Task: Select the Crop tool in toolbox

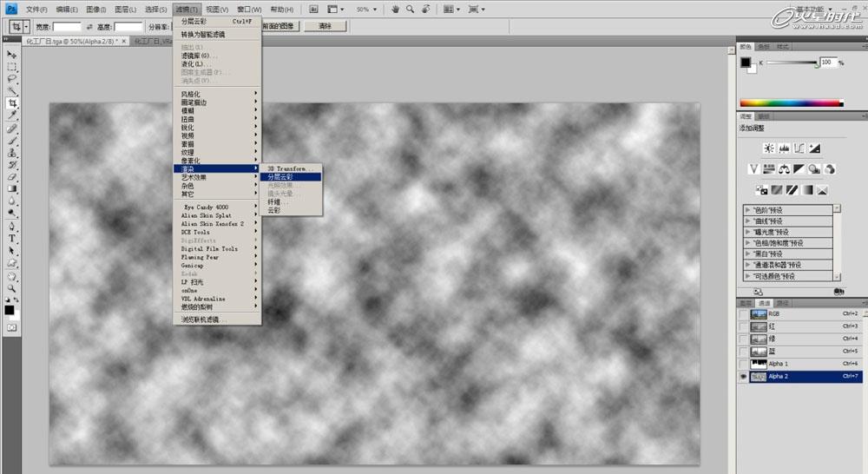Action: [11, 103]
